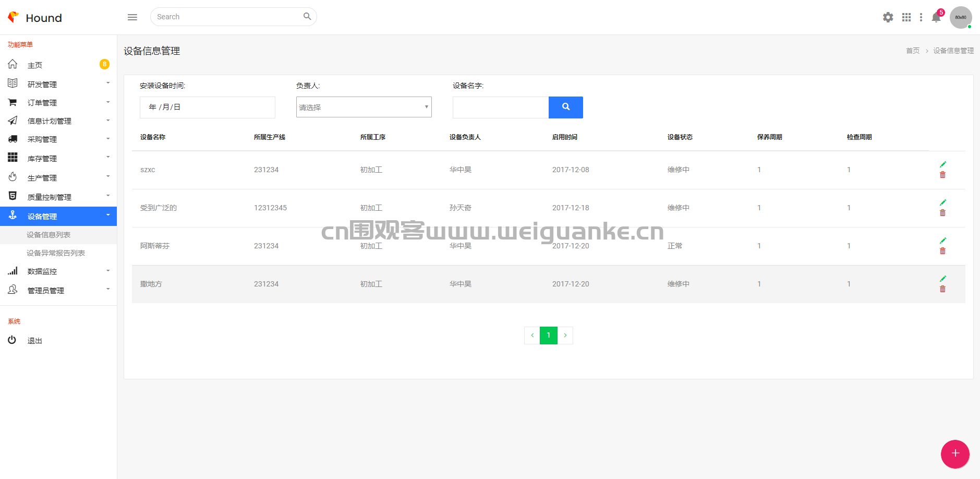The width and height of the screenshot is (980, 479).
Task: Click the 订单管理 cart icon
Action: pyautogui.click(x=13, y=102)
